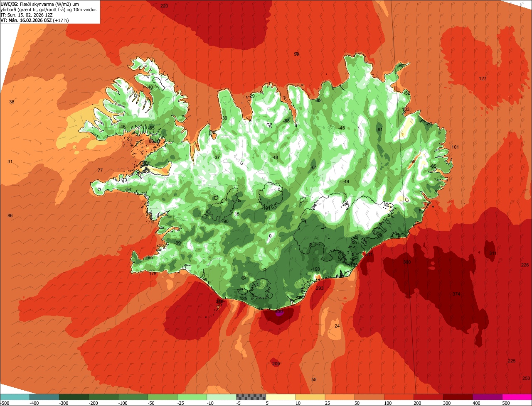Click the 226 value at the east edge
This screenshot has width=532, height=406.
[525, 265]
